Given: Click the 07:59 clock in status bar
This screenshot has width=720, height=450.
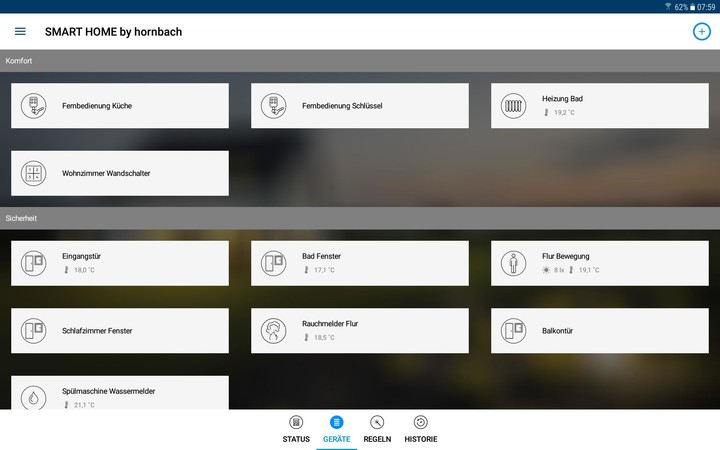Looking at the screenshot, I should tap(706, 7).
